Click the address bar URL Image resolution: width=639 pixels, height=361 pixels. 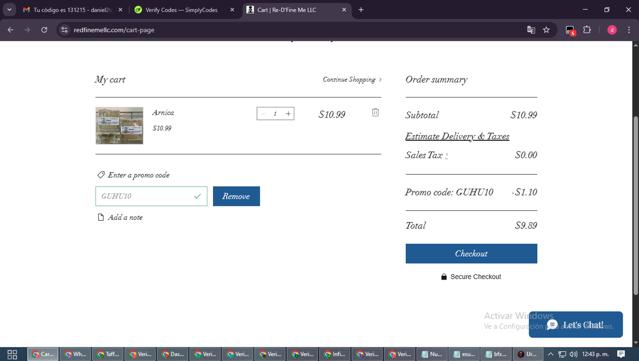[114, 30]
